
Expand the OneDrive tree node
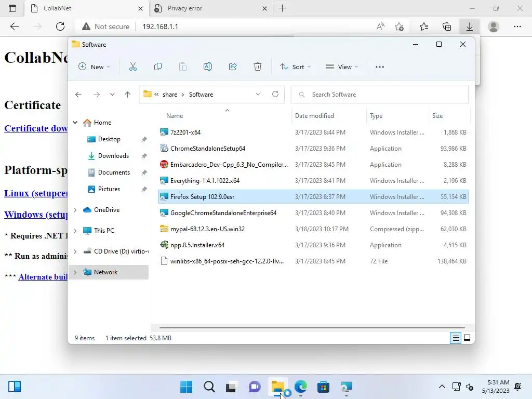[75, 210]
